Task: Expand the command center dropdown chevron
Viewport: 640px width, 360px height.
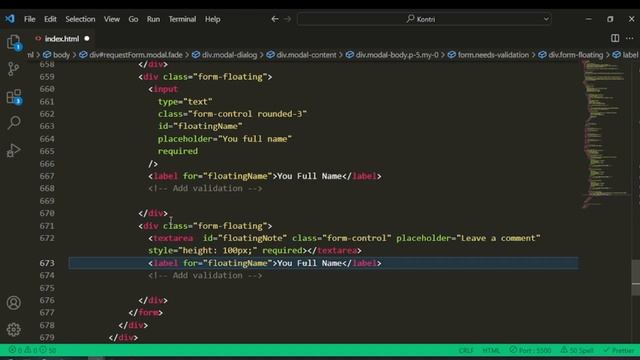Action: click(x=546, y=19)
